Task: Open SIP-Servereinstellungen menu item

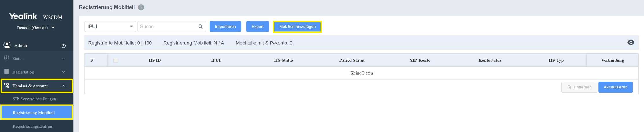Action: coord(34,99)
